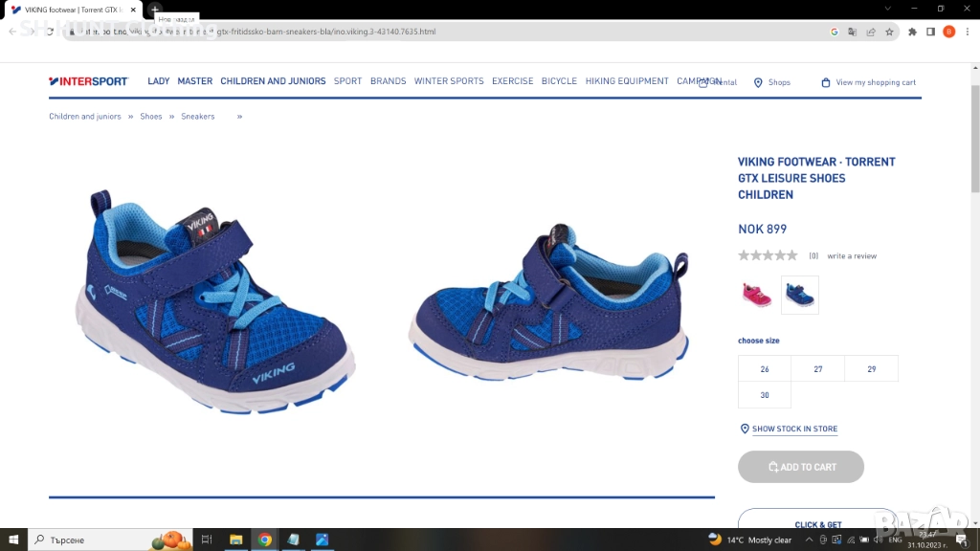
Task: Select the pink shoe color variant
Action: click(756, 295)
